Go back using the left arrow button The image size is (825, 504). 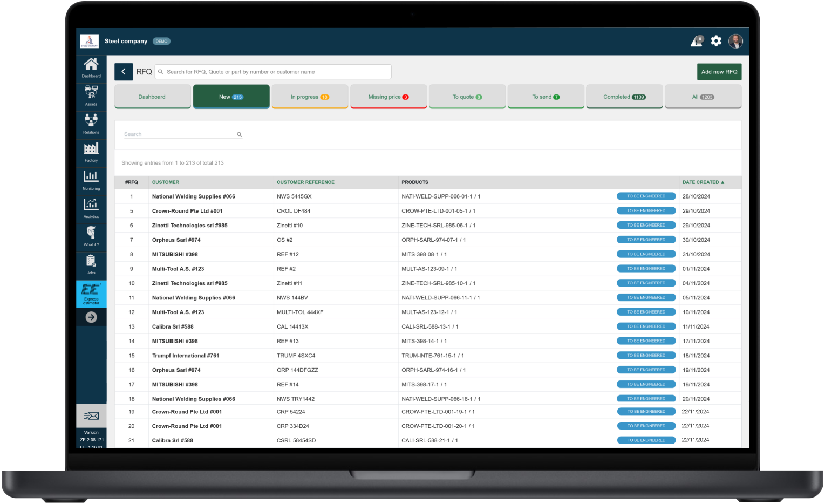click(123, 71)
